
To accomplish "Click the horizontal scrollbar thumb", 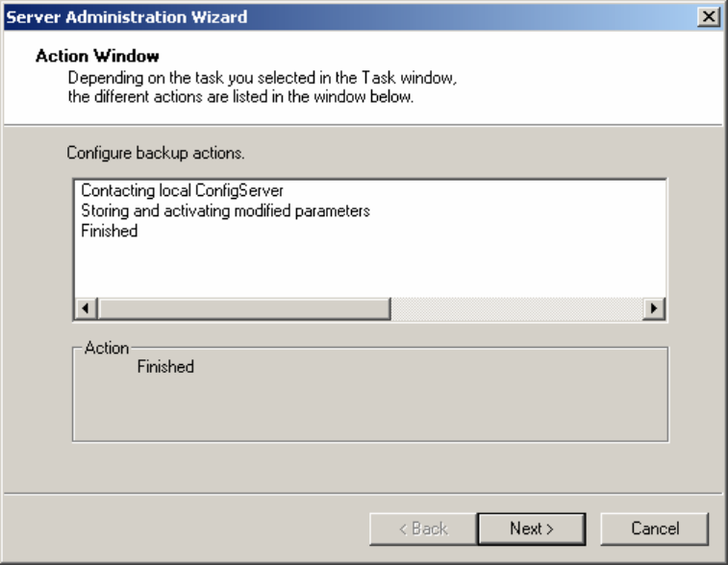I will pyautogui.click(x=243, y=309).
